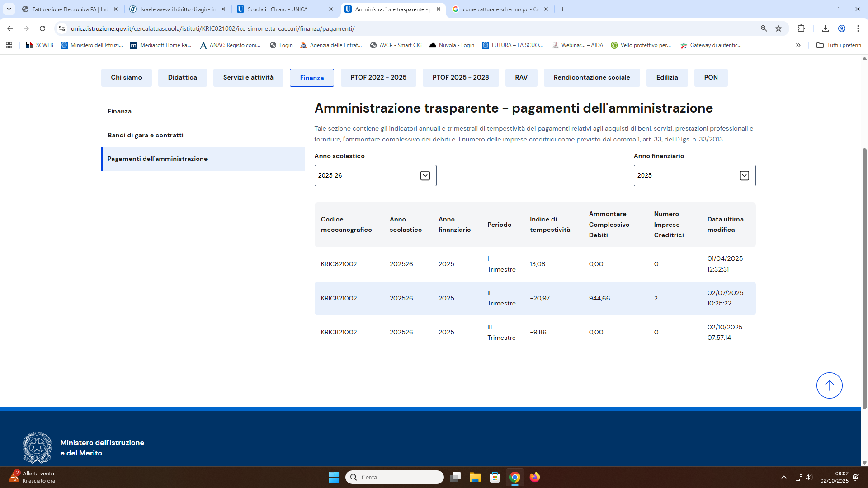Launch Firefox from the taskbar
Viewport: 868px width, 488px height.
(535, 477)
